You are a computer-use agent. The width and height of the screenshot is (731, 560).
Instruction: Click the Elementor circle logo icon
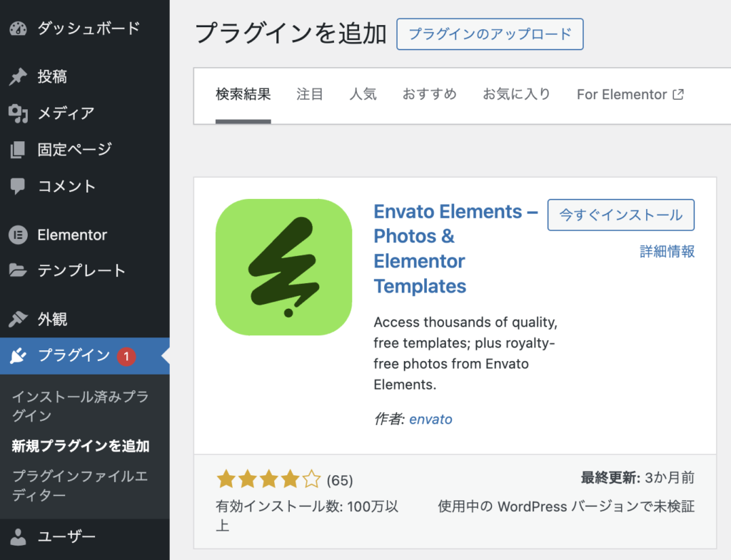pyautogui.click(x=18, y=235)
